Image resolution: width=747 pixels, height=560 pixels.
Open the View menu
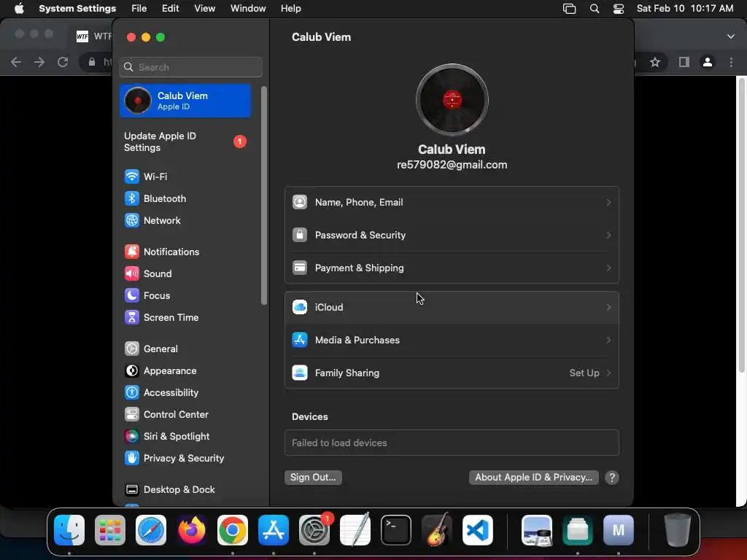[x=205, y=9]
